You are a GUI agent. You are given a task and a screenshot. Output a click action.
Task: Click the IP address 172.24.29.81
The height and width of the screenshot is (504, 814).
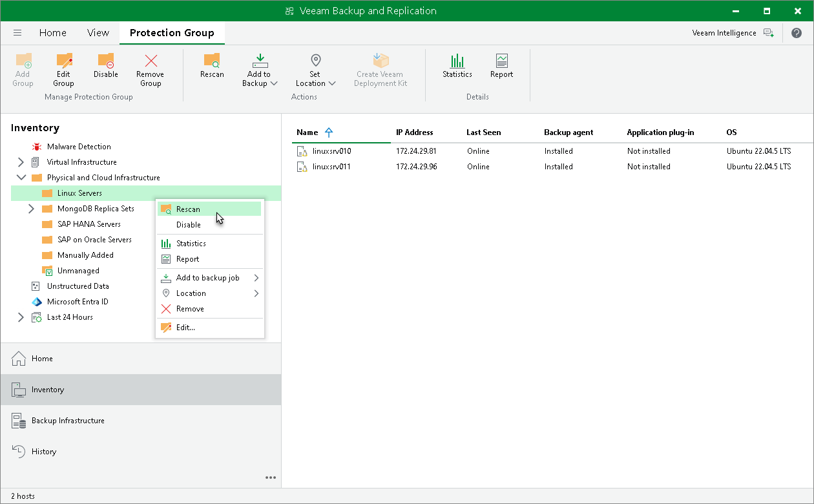pyautogui.click(x=417, y=151)
